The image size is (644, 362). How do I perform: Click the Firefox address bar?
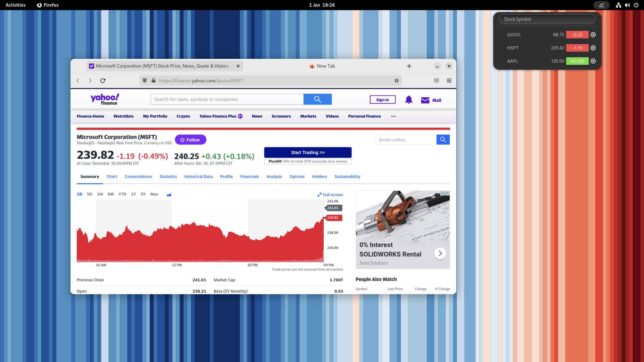click(270, 80)
